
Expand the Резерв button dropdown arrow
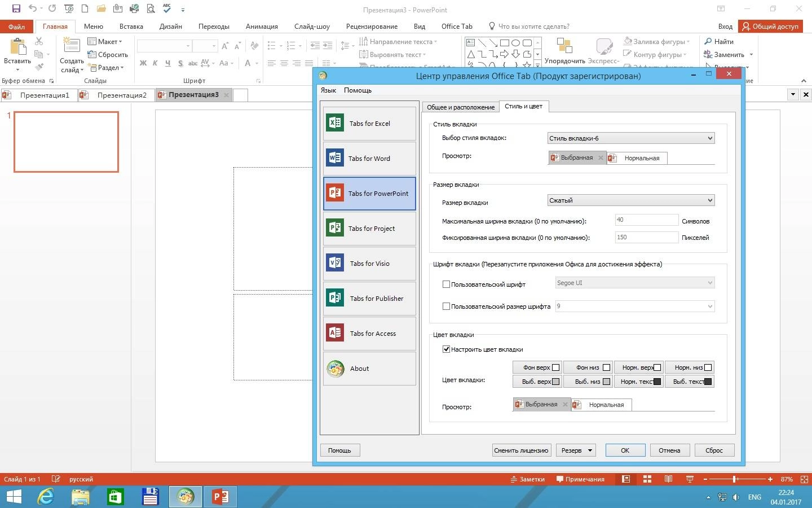tap(590, 450)
